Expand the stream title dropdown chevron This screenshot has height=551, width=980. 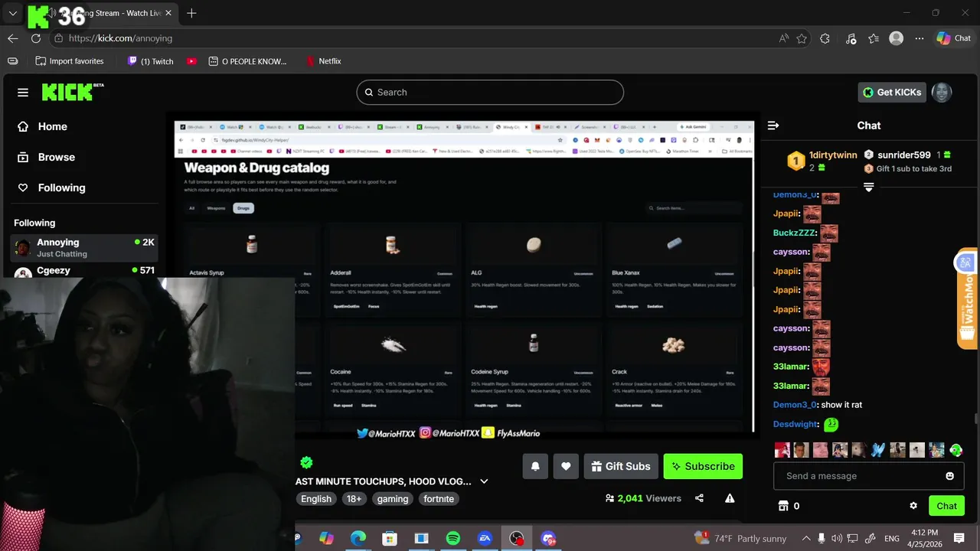coord(484,481)
